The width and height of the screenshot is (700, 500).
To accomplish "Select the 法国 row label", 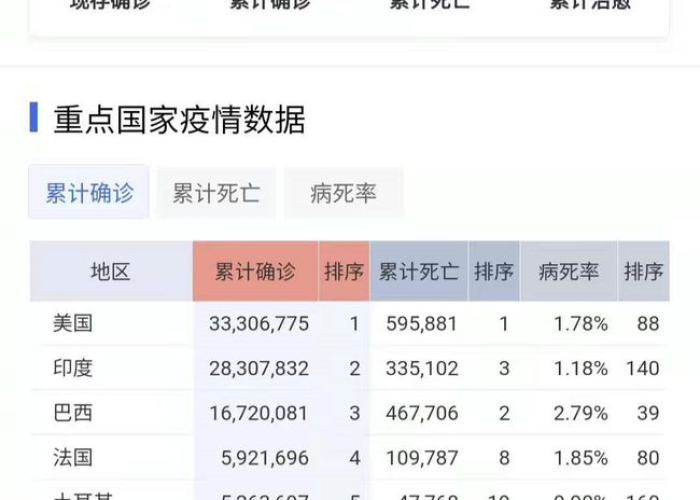I will [x=73, y=457].
